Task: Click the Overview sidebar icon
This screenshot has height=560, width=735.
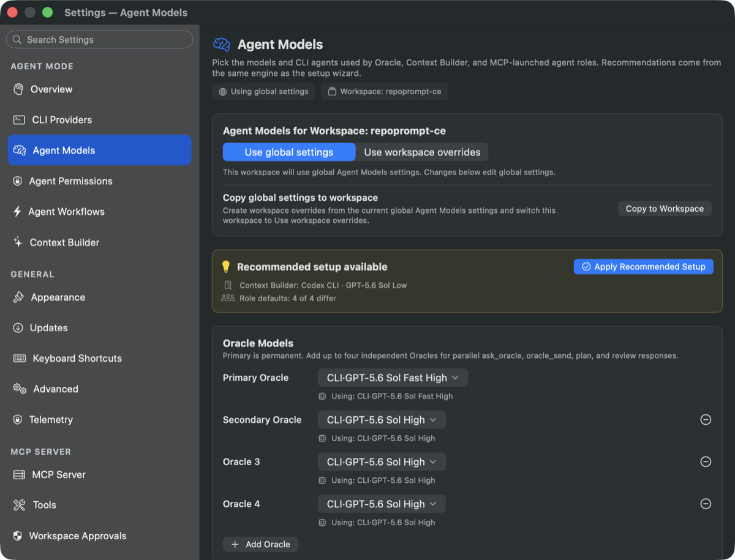Action: 18,89
